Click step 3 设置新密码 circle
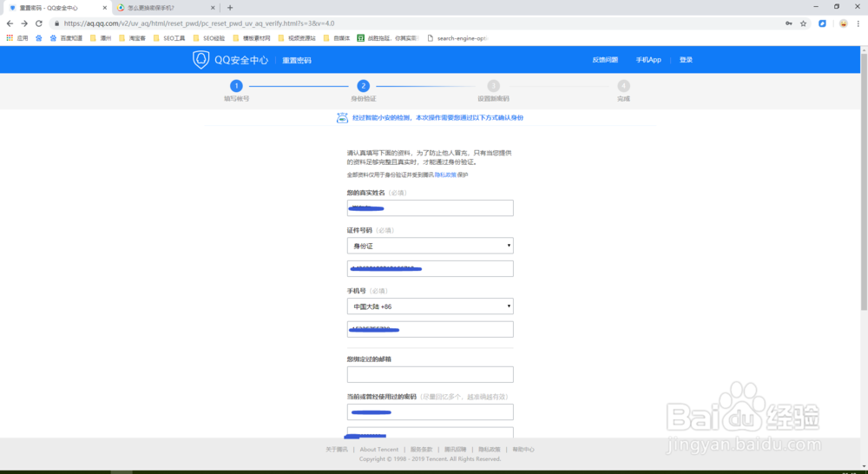The width and height of the screenshot is (868, 474). (x=493, y=86)
